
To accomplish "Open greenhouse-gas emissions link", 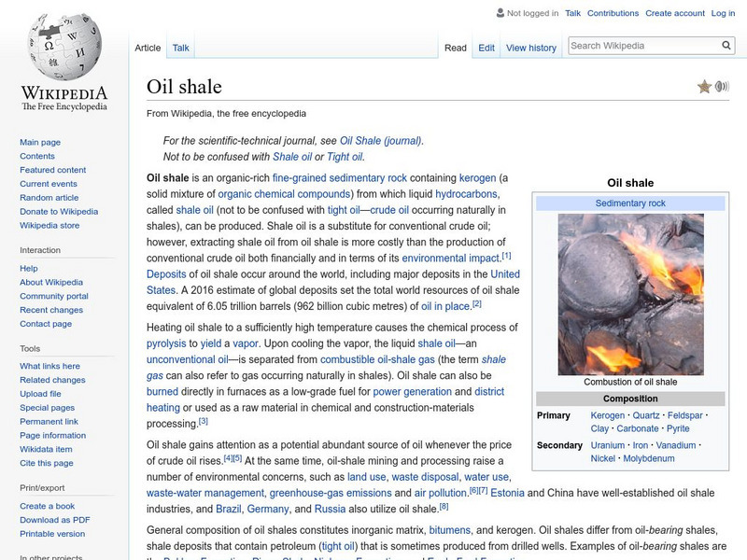I will (x=331, y=493).
